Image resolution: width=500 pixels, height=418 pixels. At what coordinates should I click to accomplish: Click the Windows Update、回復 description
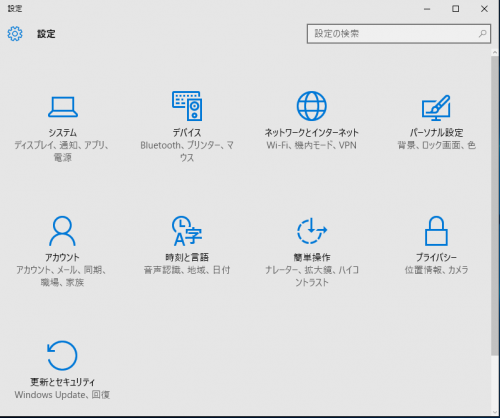point(62,395)
